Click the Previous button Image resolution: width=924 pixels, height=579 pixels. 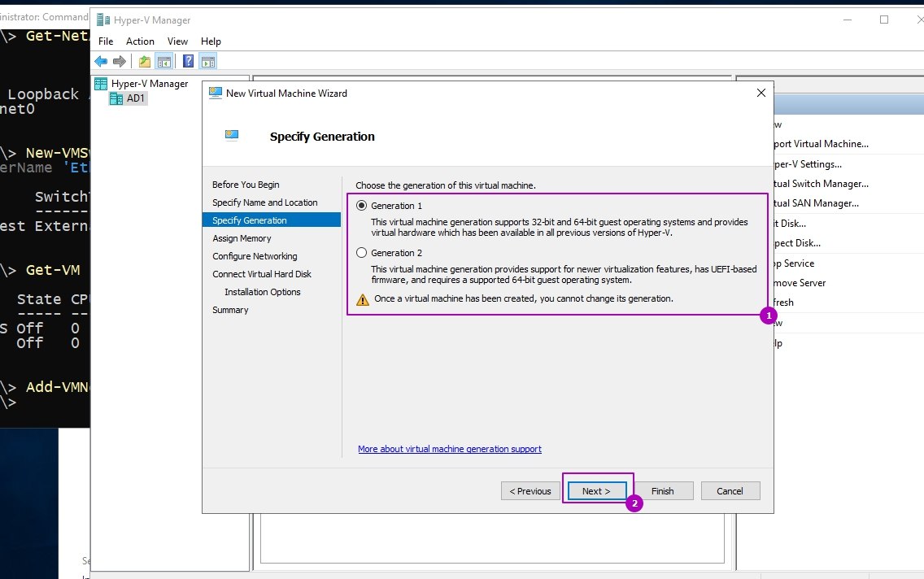click(x=530, y=490)
